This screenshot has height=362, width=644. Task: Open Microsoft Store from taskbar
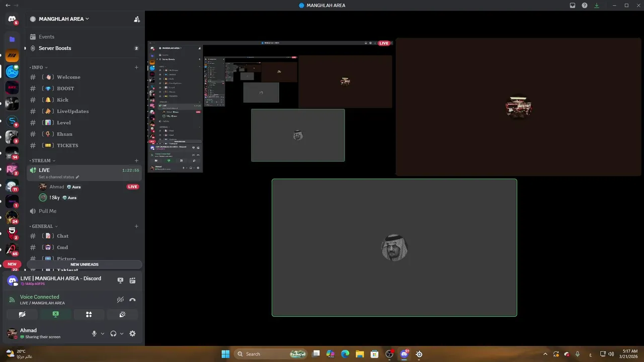click(374, 354)
